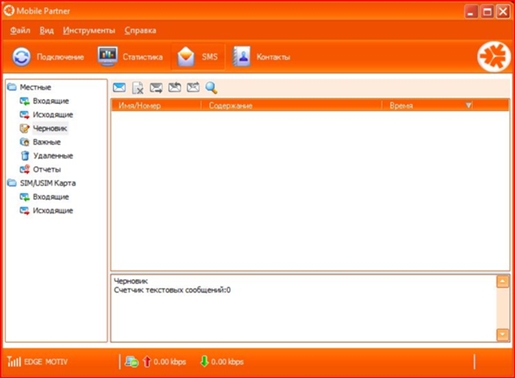Open the Подключение connection section
Viewport: 515px width, 378px height.
48,57
